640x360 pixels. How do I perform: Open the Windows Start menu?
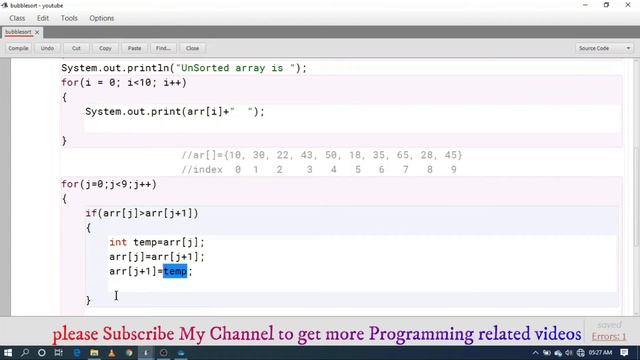[8, 353]
